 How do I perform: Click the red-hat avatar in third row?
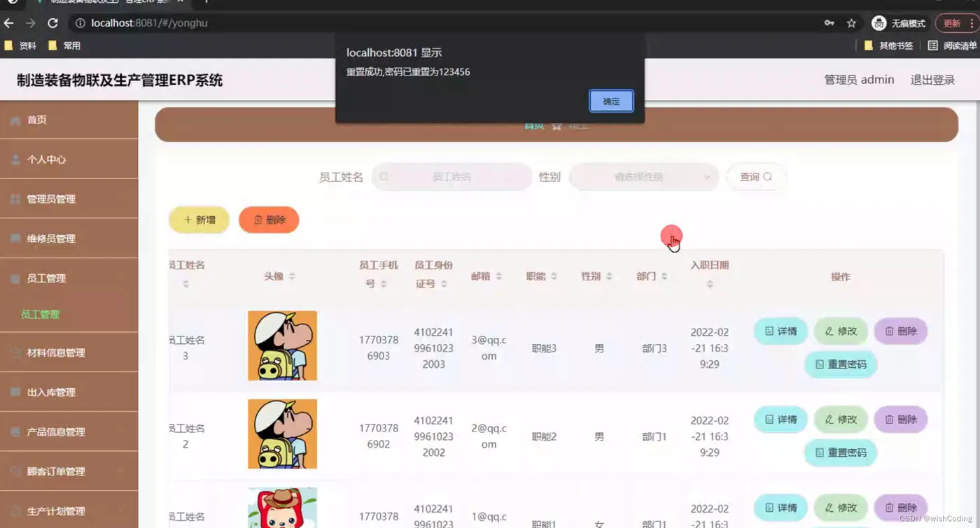pyautogui.click(x=282, y=508)
